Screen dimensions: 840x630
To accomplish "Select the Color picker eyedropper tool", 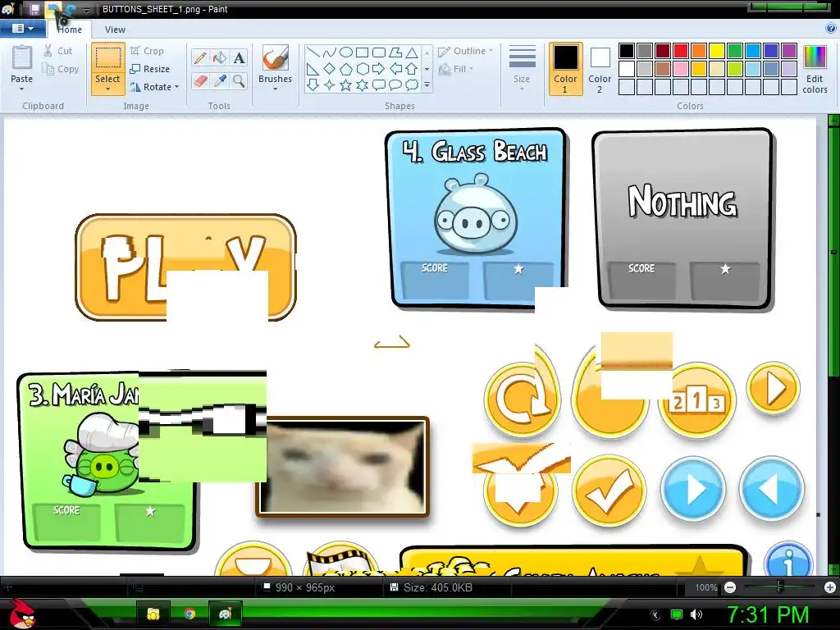I will click(x=220, y=81).
